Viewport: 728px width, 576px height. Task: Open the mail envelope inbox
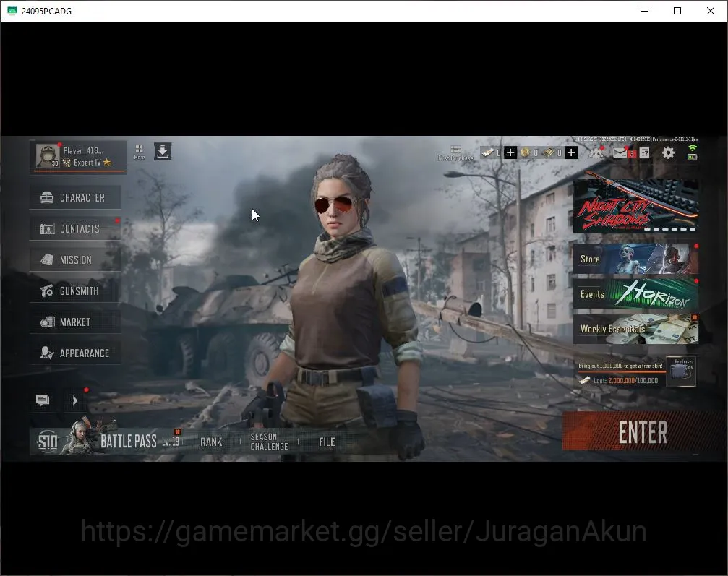click(x=620, y=152)
